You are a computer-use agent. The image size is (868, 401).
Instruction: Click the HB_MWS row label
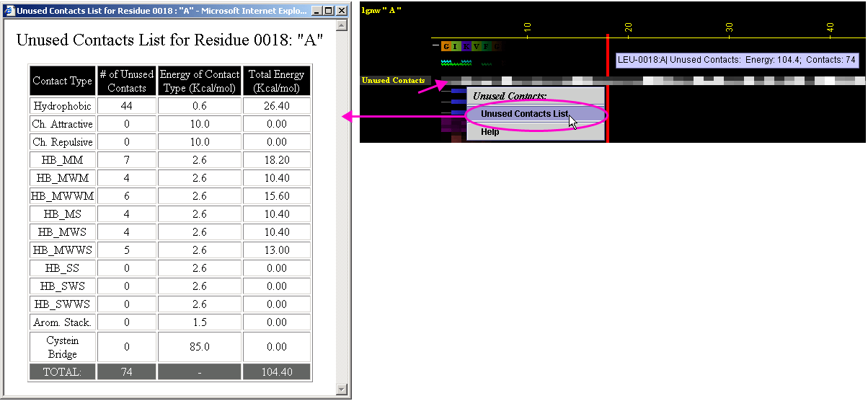coord(63,232)
